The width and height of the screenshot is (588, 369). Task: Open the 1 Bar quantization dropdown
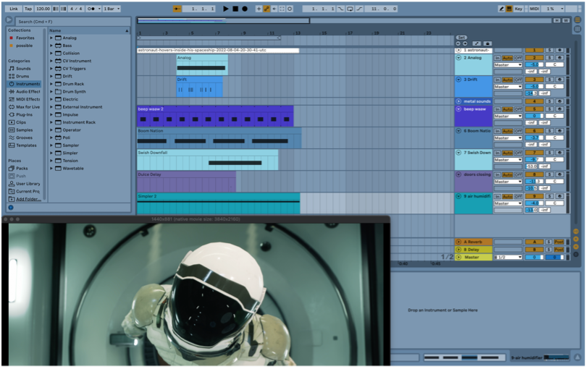112,9
